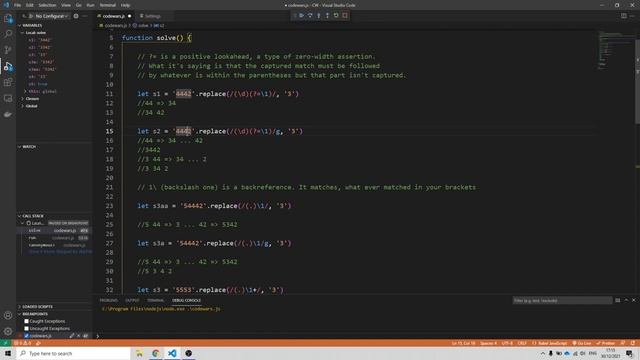Open the Explorer view in activity bar
This screenshot has width=640, height=360.
tap(8, 18)
